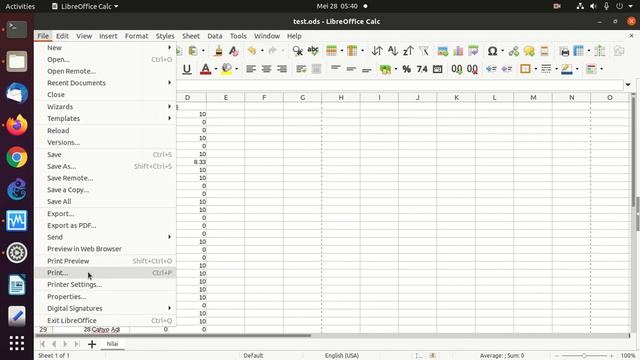Open the Format menu
Viewport: 640px width, 360px height.
[x=136, y=36]
